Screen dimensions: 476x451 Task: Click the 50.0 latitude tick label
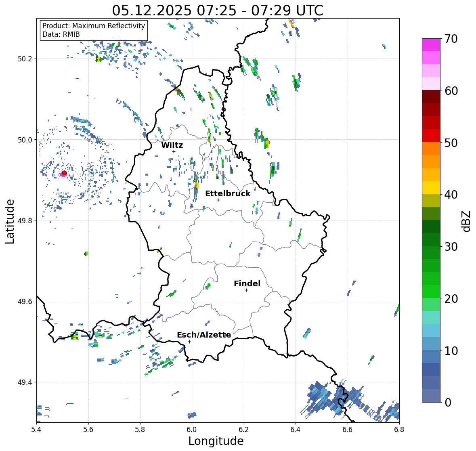point(25,140)
